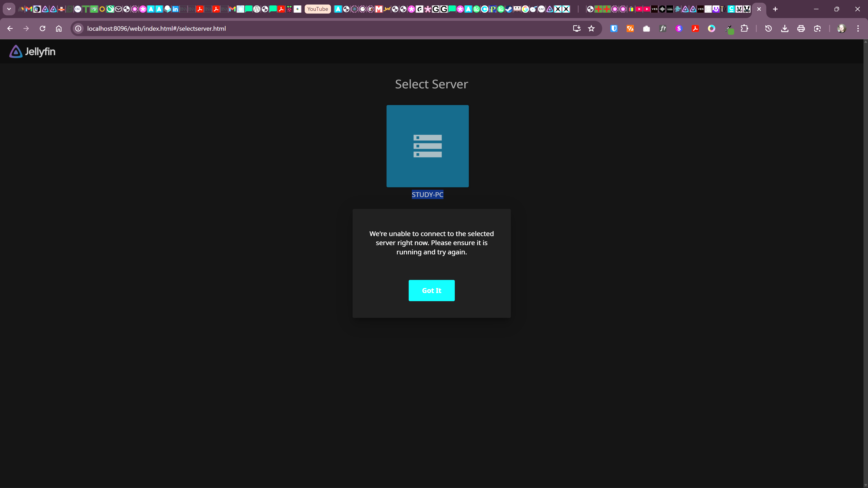
Task: Open the browser downloads panel
Action: pos(784,29)
